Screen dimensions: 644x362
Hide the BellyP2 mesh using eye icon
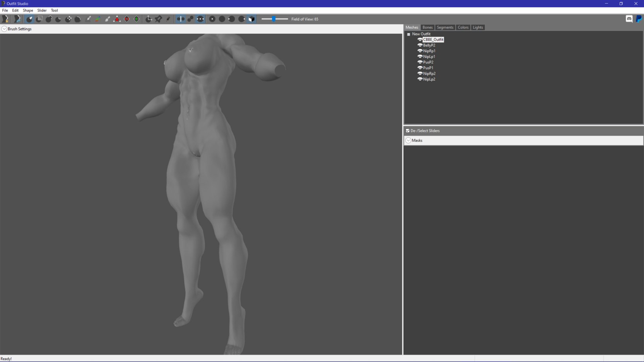tap(420, 45)
